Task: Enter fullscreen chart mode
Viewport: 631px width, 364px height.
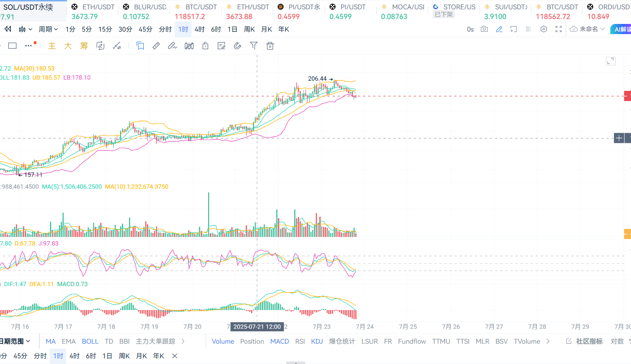Action: pos(558,29)
